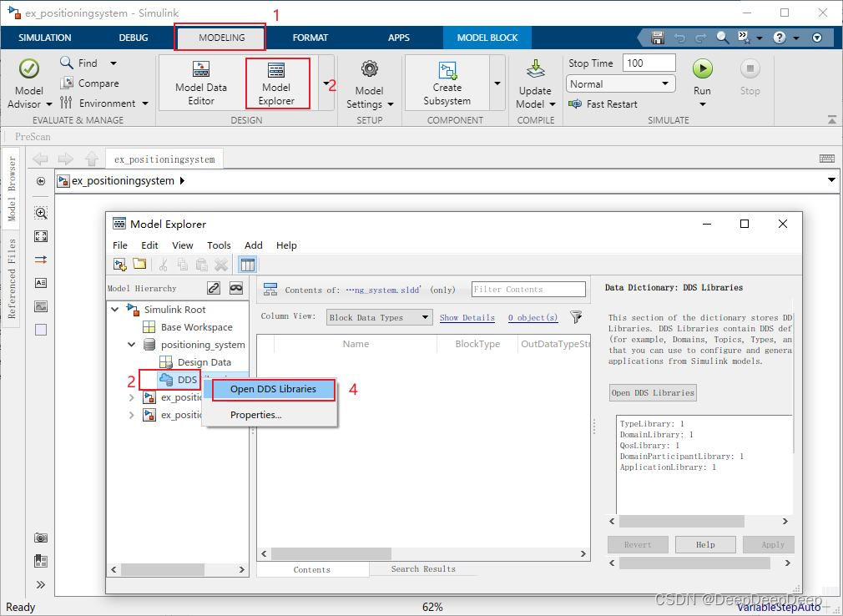Launch Model Explorer from the Design section
This screenshot has width=843, height=616.
click(x=277, y=83)
